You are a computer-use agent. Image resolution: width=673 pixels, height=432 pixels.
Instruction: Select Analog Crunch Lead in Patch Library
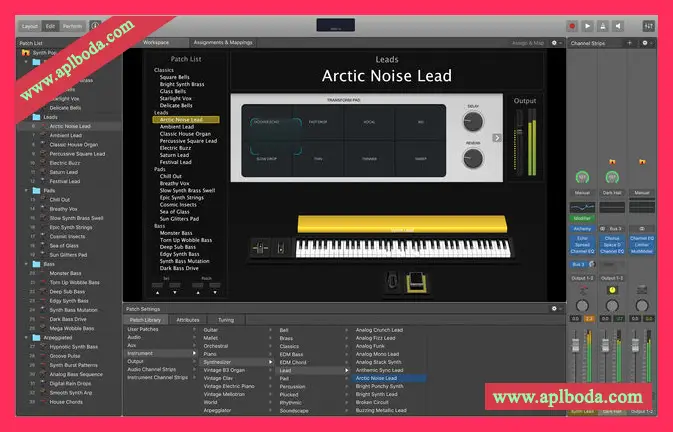click(380, 329)
